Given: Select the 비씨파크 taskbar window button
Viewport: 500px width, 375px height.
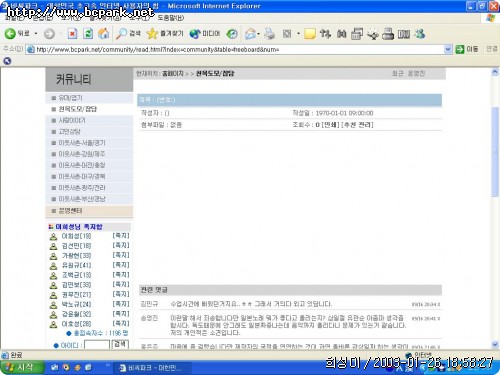Looking at the screenshot, I should [x=153, y=368].
